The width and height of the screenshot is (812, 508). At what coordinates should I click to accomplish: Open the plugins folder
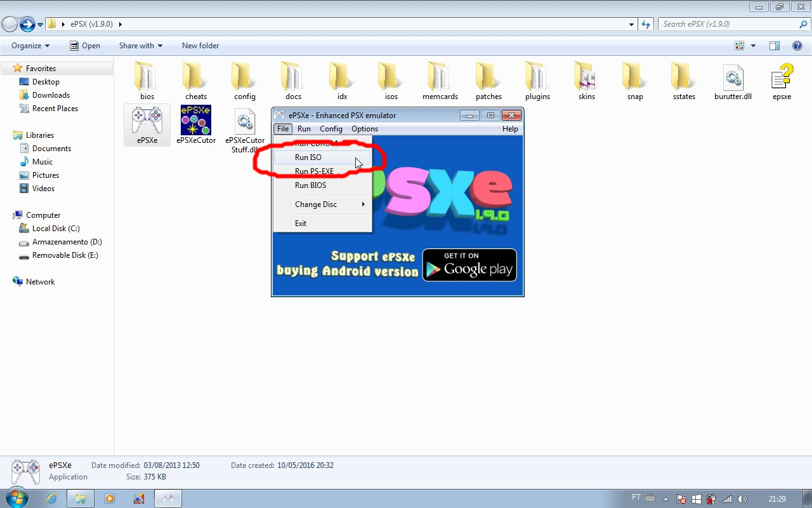pos(537,77)
